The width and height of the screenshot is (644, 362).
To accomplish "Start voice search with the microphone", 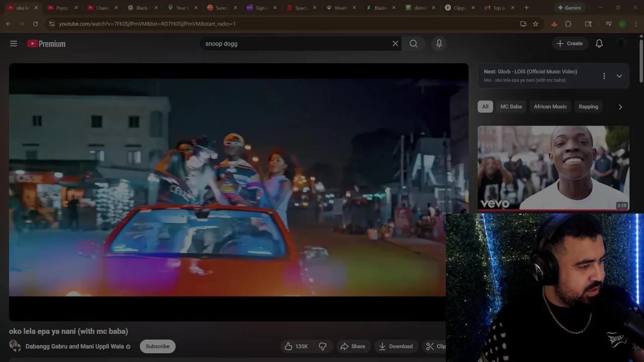I will [439, 44].
